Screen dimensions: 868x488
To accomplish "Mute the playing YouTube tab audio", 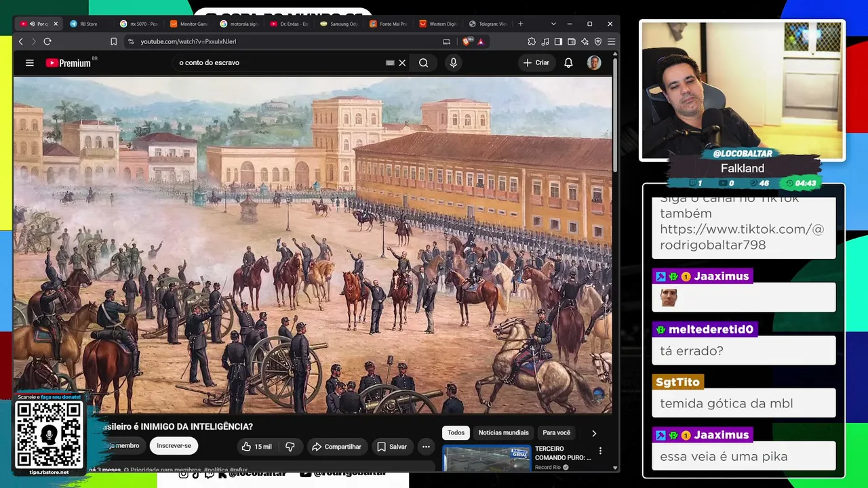I will [32, 24].
